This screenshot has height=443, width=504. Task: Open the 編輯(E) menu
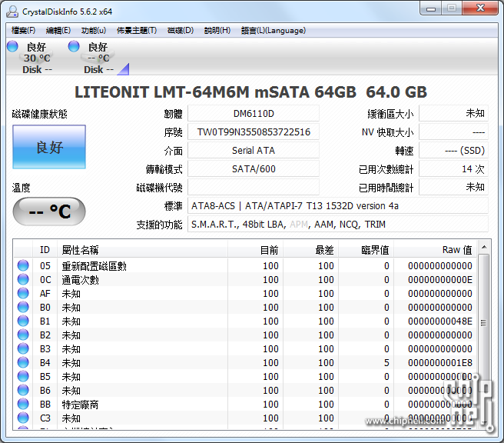[58, 31]
